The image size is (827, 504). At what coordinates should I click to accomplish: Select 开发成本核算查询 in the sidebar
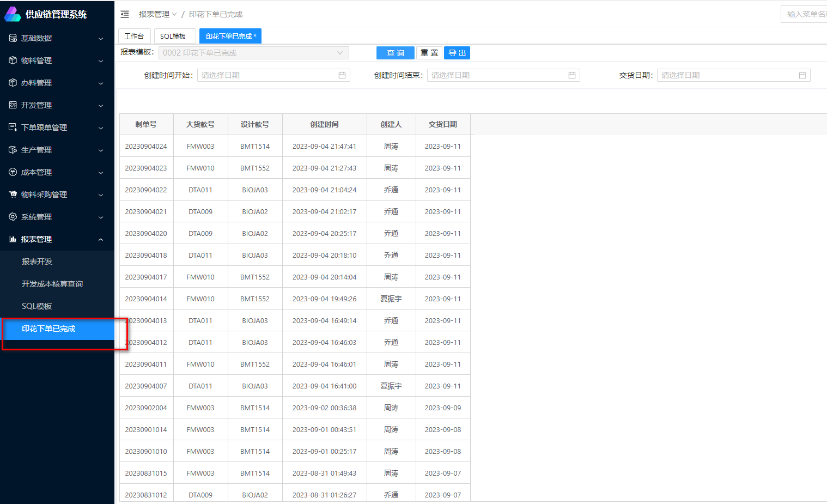pos(52,284)
